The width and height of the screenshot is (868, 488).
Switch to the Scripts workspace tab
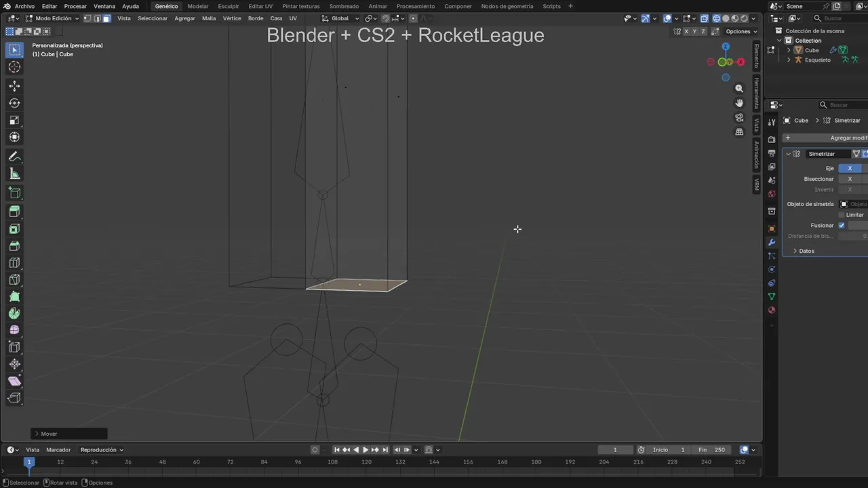tap(552, 6)
